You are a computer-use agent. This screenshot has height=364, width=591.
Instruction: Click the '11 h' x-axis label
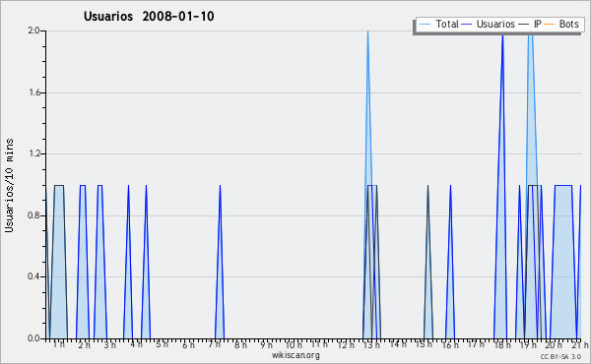(319, 344)
